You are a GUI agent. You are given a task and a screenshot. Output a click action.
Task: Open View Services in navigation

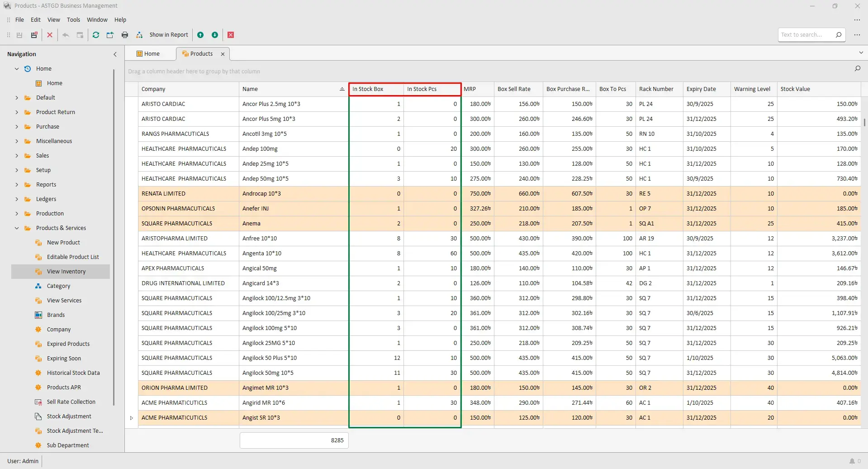point(64,301)
